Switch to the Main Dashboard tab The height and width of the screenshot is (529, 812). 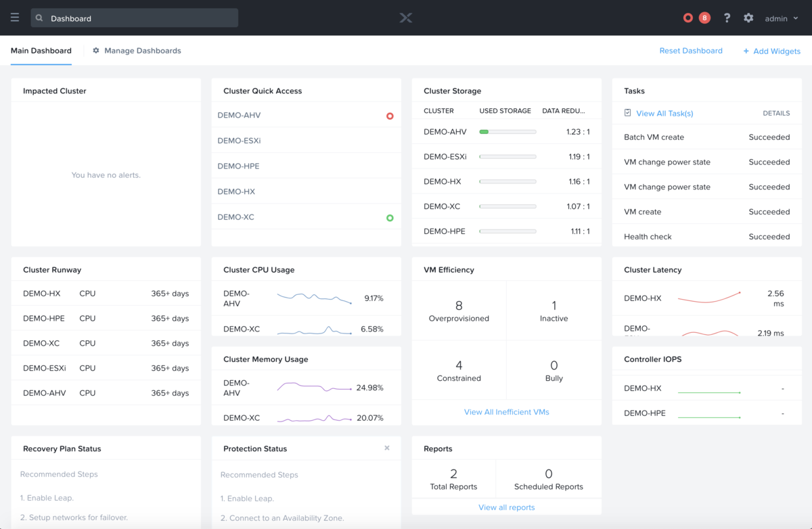pyautogui.click(x=41, y=50)
